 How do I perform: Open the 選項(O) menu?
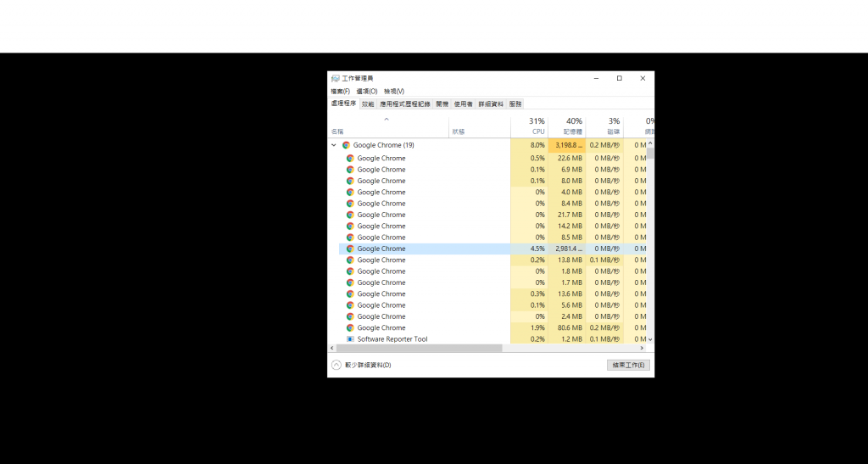click(x=366, y=92)
